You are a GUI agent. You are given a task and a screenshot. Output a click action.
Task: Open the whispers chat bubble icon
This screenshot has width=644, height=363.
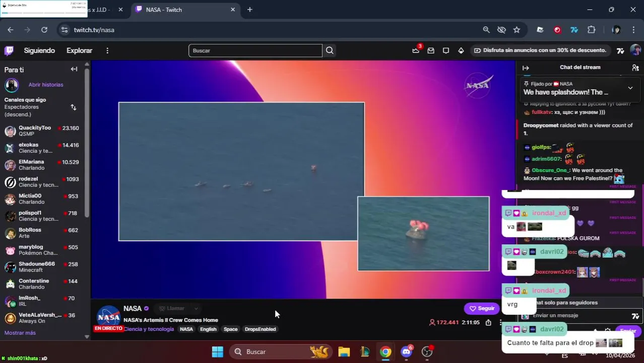[446, 50]
